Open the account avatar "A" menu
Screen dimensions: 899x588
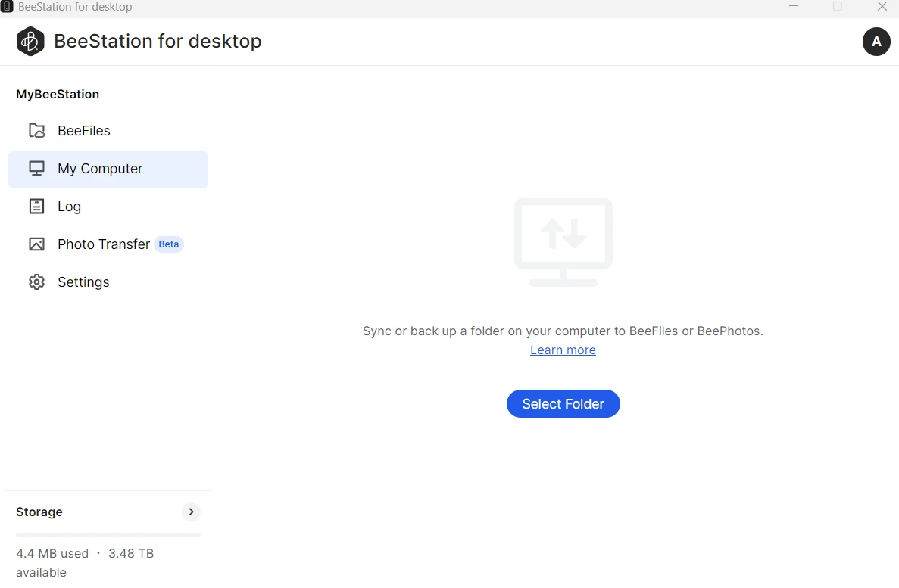pyautogui.click(x=876, y=42)
